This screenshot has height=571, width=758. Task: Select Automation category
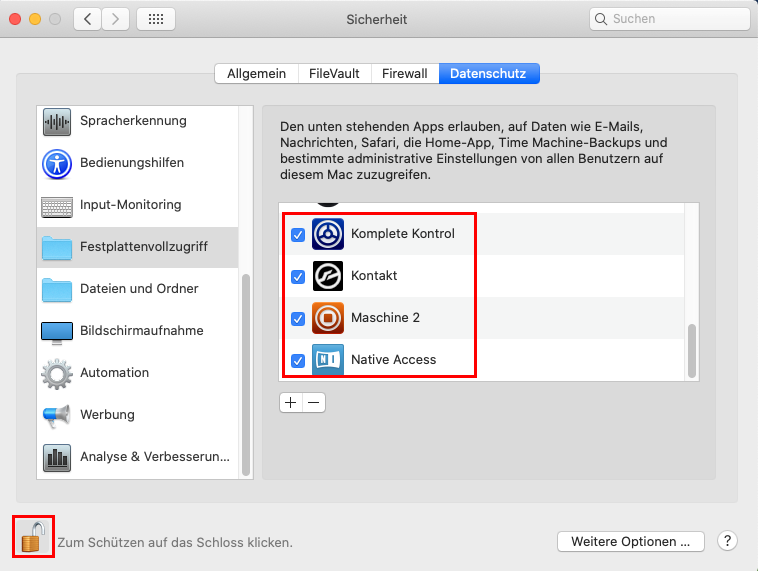point(138,373)
